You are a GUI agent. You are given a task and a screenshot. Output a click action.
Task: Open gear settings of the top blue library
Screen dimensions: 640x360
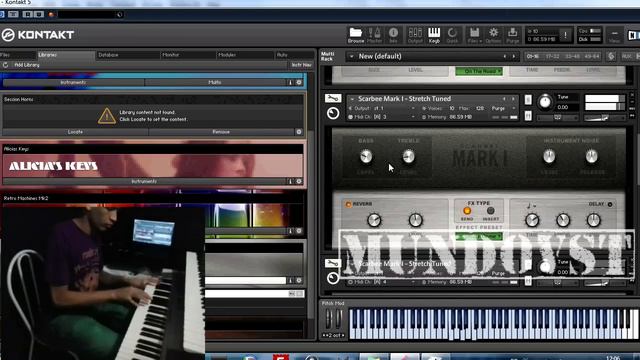point(299,82)
